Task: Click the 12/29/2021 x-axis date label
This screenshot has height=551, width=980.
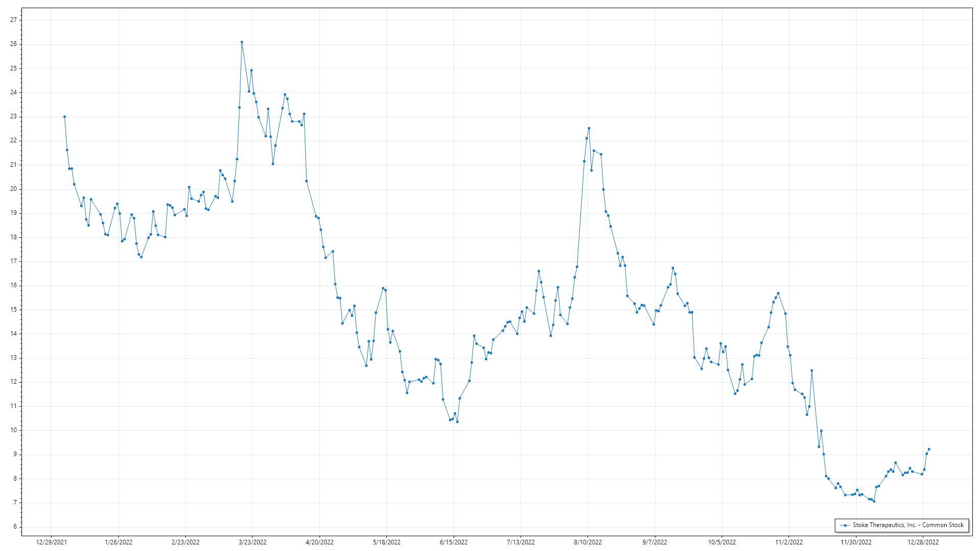Action: (51, 542)
